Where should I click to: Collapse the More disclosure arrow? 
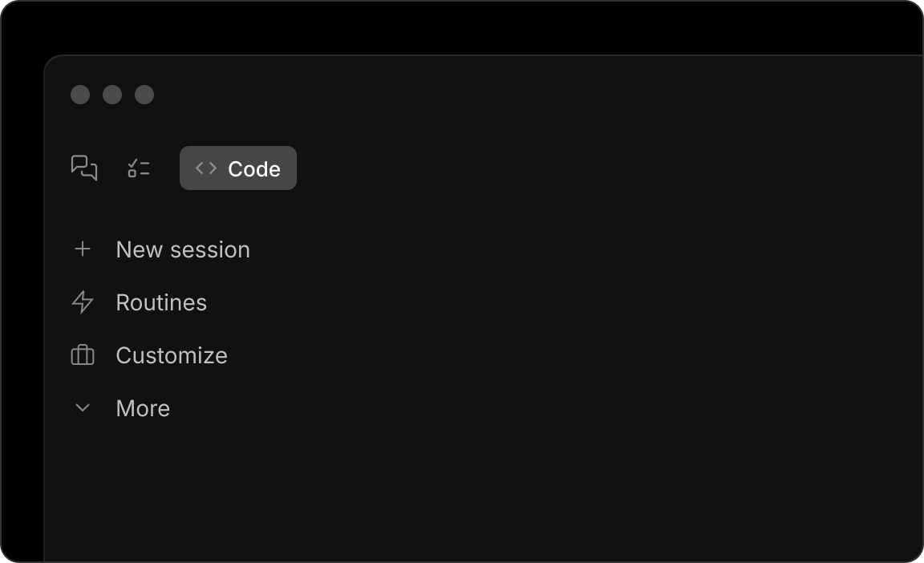[82, 407]
